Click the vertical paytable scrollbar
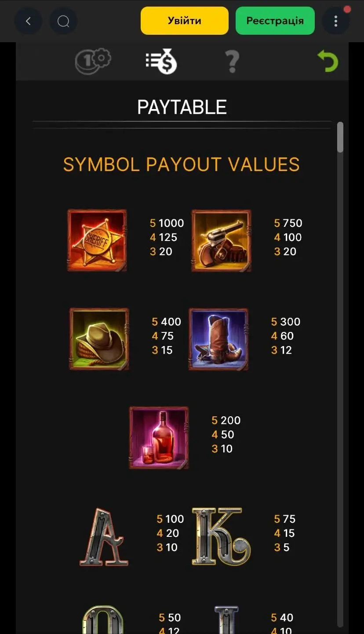364x634 pixels. pos(340,374)
